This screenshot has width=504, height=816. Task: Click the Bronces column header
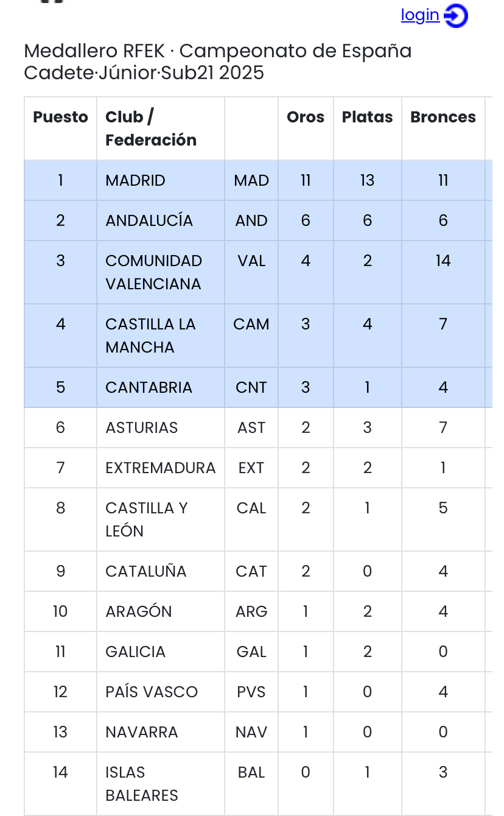click(x=443, y=117)
